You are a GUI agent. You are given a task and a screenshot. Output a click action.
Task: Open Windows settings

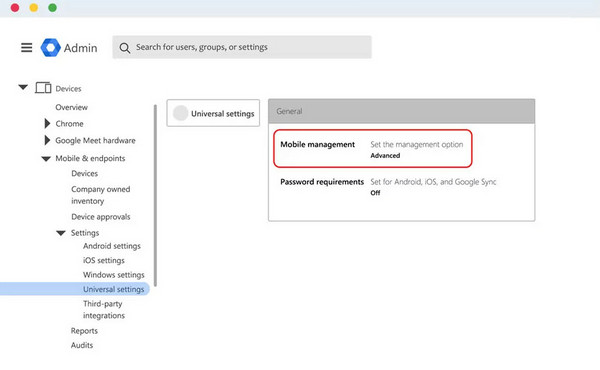click(114, 275)
